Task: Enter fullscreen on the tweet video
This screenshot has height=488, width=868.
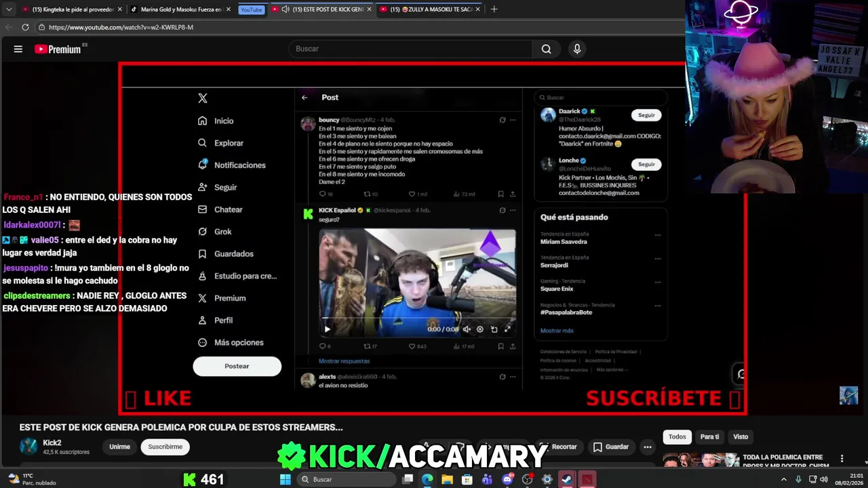Action: coord(507,329)
